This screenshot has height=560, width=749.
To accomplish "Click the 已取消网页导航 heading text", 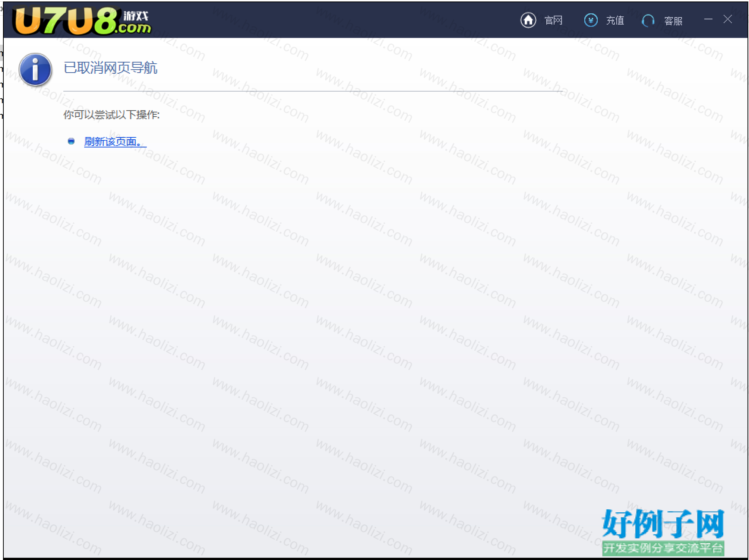I will (x=111, y=68).
